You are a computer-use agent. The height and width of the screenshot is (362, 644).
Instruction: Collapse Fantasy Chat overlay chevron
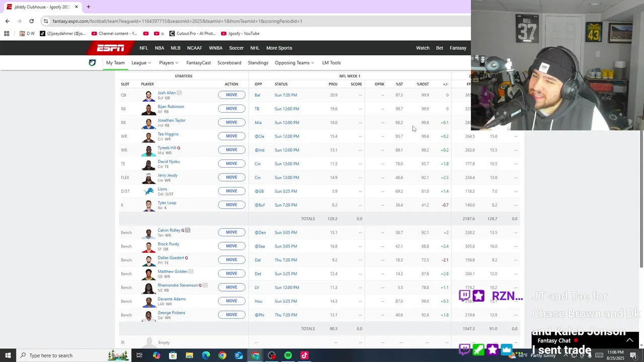(x=629, y=340)
